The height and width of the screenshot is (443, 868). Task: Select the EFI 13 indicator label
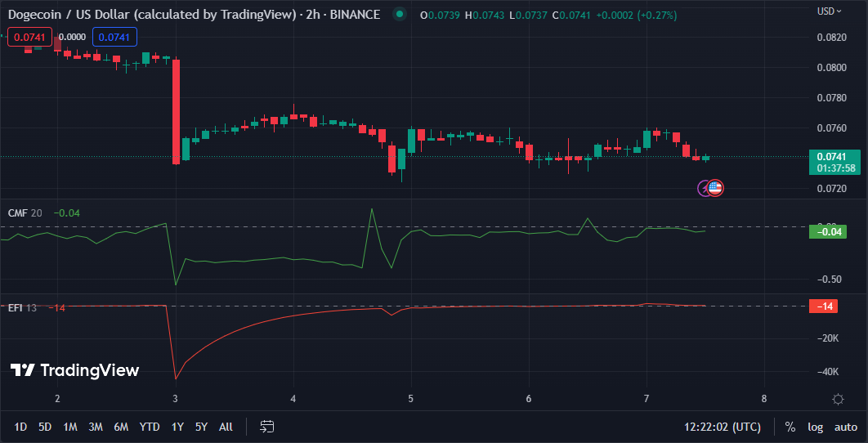click(x=22, y=308)
